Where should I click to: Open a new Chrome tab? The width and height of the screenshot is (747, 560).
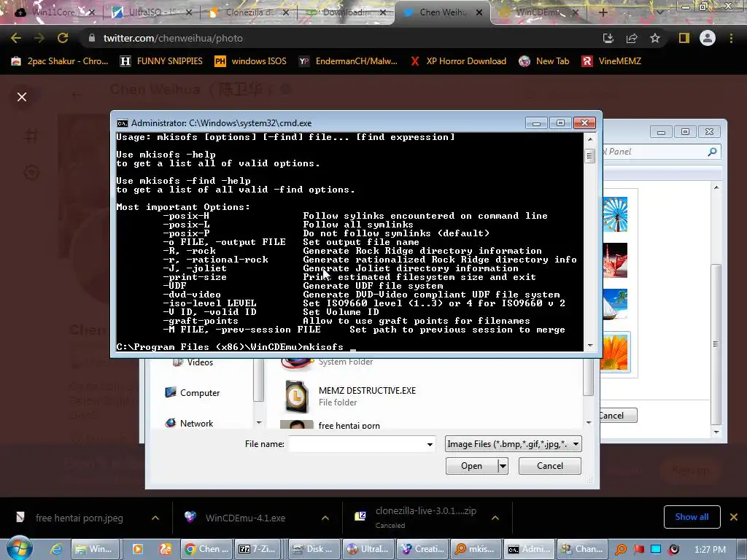[x=603, y=12]
